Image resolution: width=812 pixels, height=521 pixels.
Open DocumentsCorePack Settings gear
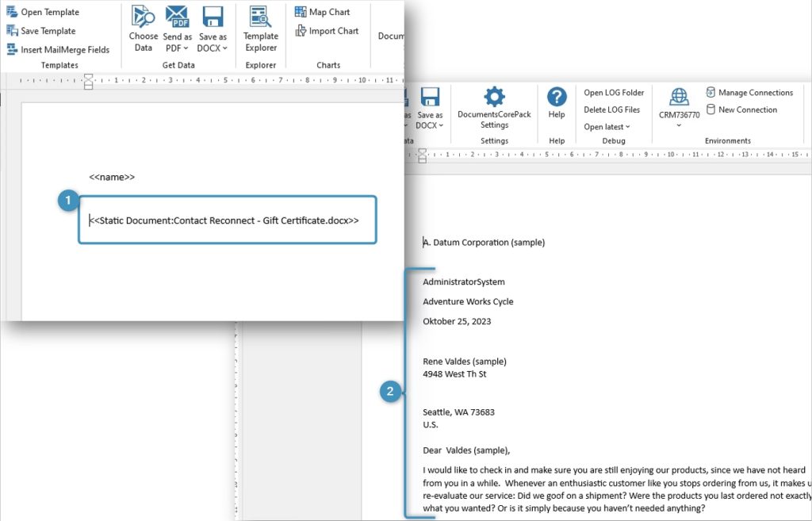494,96
